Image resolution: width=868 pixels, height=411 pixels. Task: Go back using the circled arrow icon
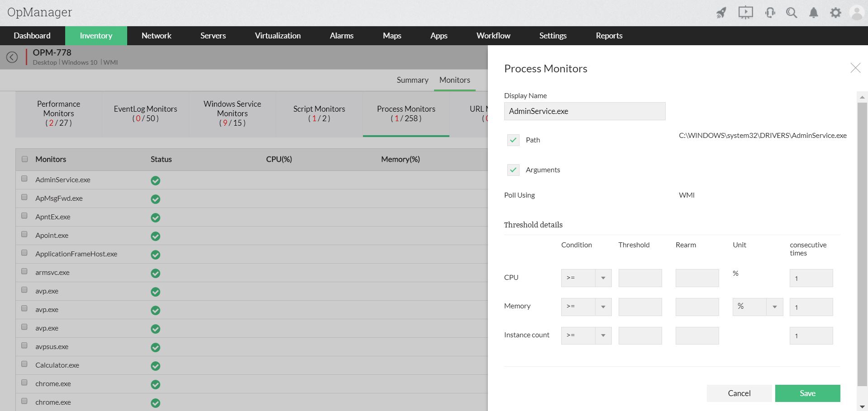click(x=12, y=57)
